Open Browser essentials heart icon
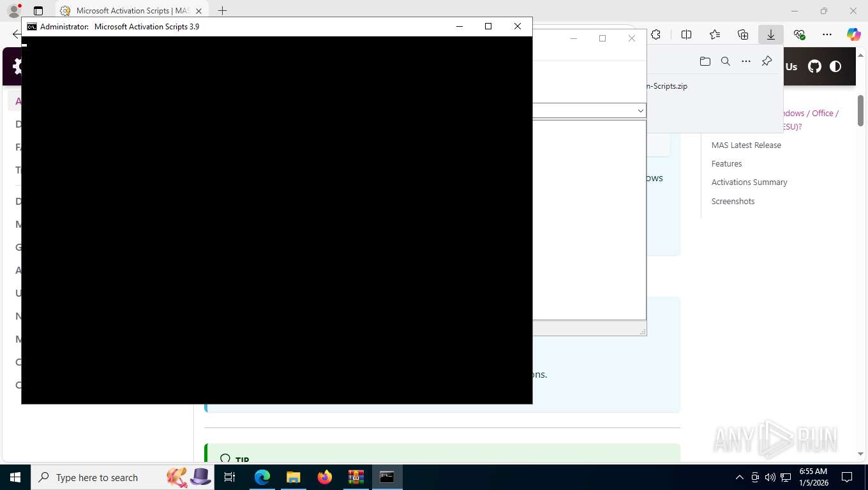Screen dimensions: 868x490 click(x=799, y=34)
